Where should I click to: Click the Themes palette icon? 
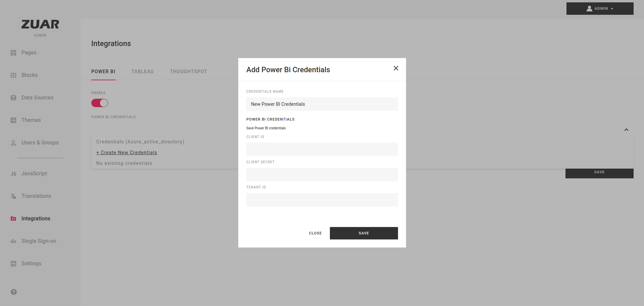click(13, 120)
